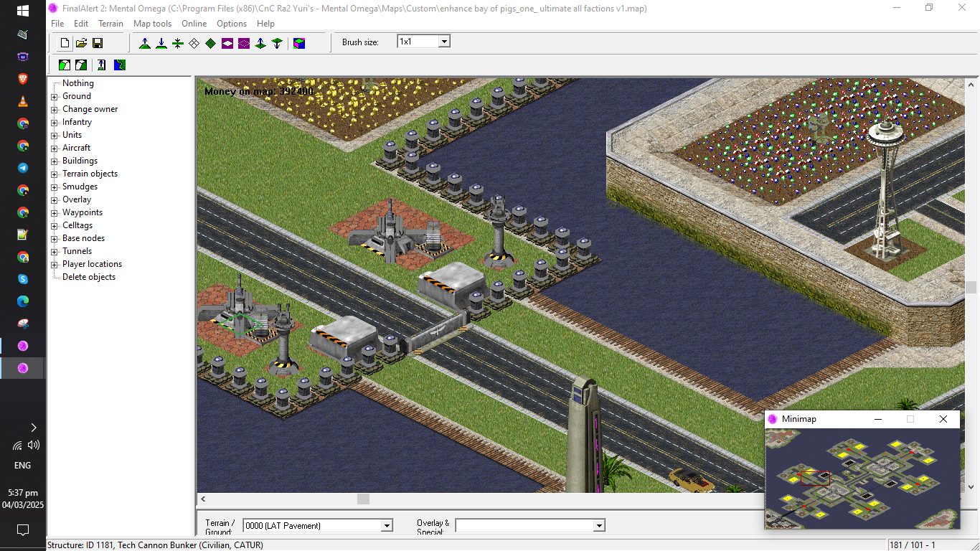
Task: Choose Delete objects in the tree
Action: coord(89,277)
